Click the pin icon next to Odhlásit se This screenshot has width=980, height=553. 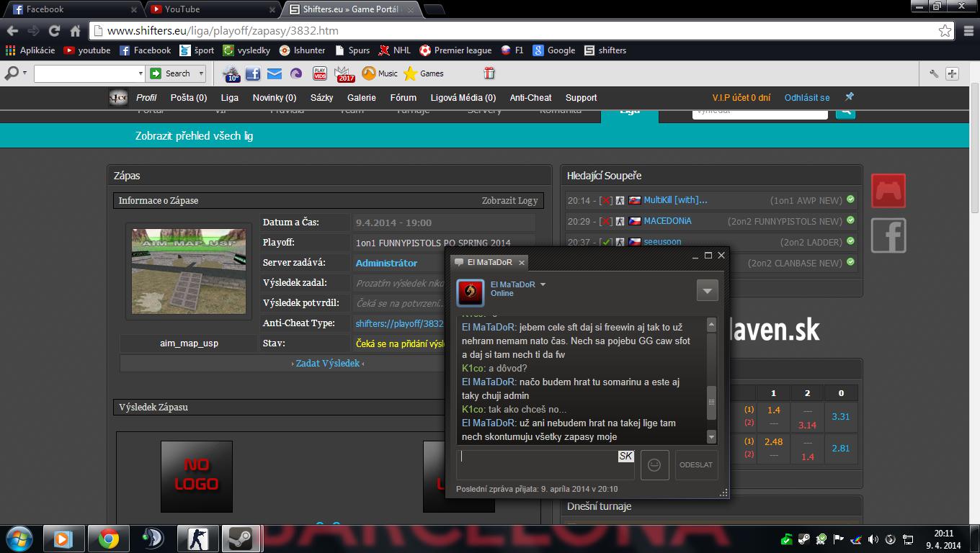pos(849,96)
